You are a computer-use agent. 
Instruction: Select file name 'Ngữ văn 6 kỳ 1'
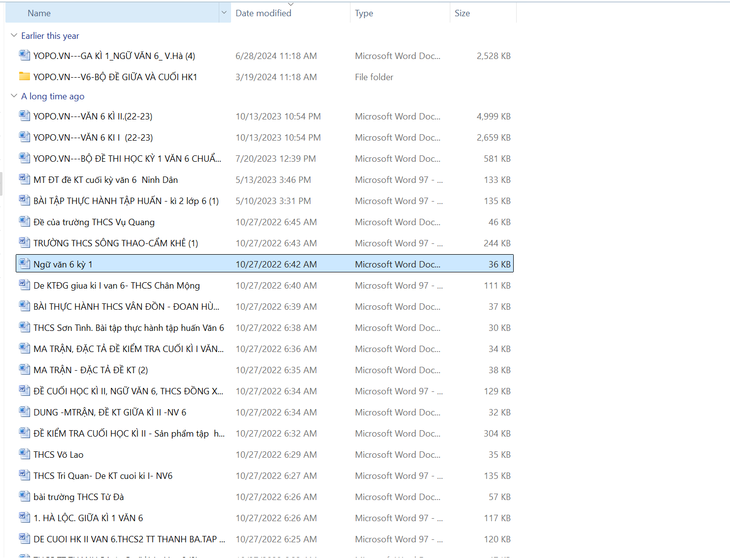click(63, 265)
